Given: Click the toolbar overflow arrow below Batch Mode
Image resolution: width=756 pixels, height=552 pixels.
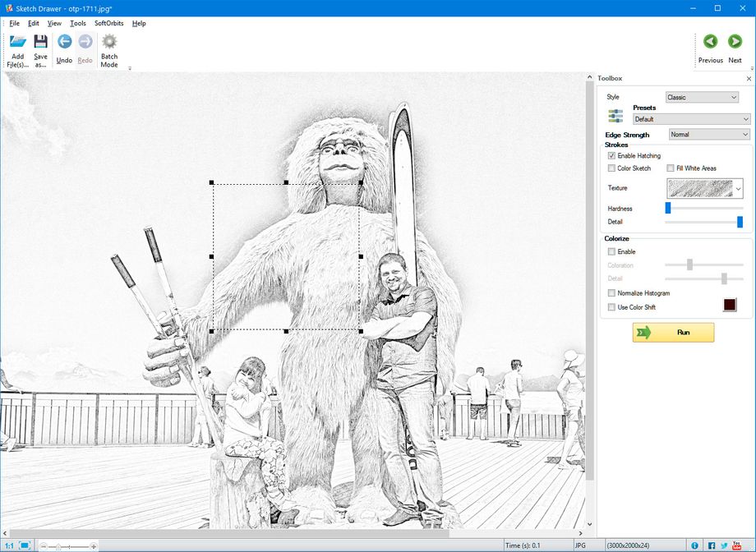Looking at the screenshot, I should pyautogui.click(x=130, y=68).
